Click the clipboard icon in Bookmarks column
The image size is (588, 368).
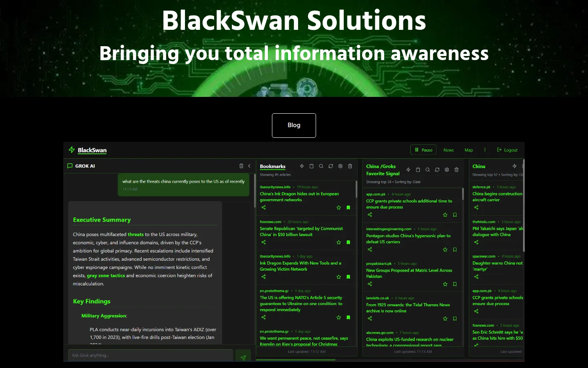tap(312, 166)
